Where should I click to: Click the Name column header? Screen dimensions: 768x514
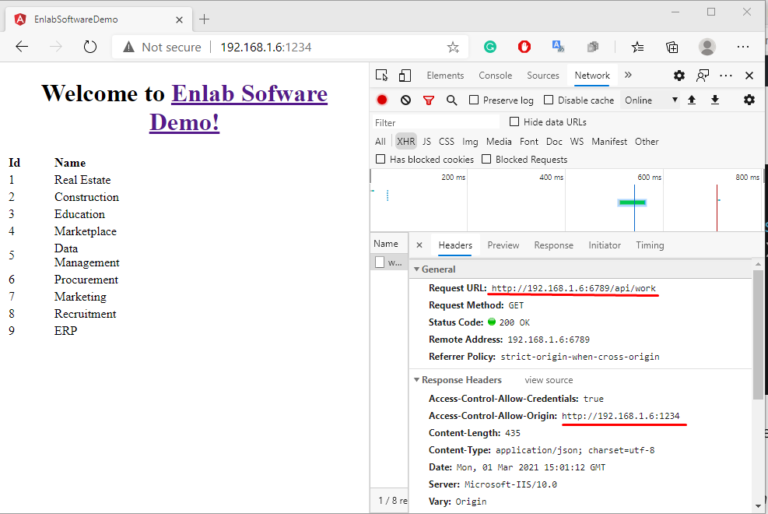coord(386,244)
